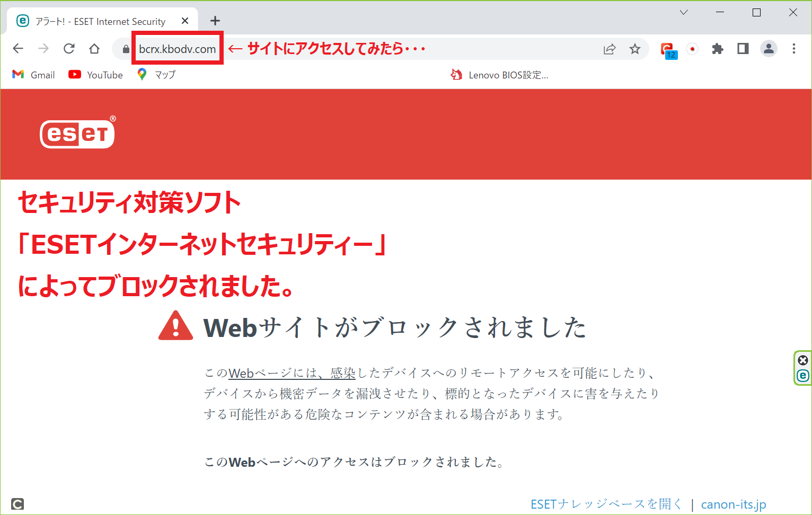Open the user profile avatar

point(768,49)
